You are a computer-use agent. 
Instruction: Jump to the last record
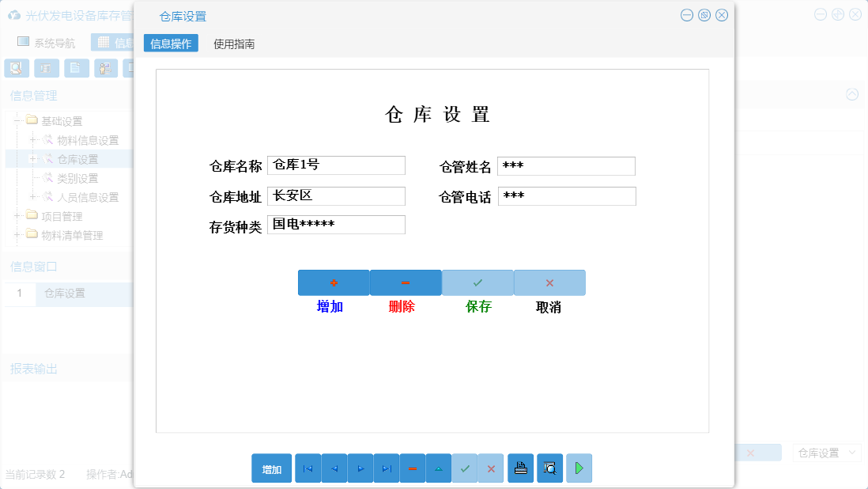[x=386, y=468]
